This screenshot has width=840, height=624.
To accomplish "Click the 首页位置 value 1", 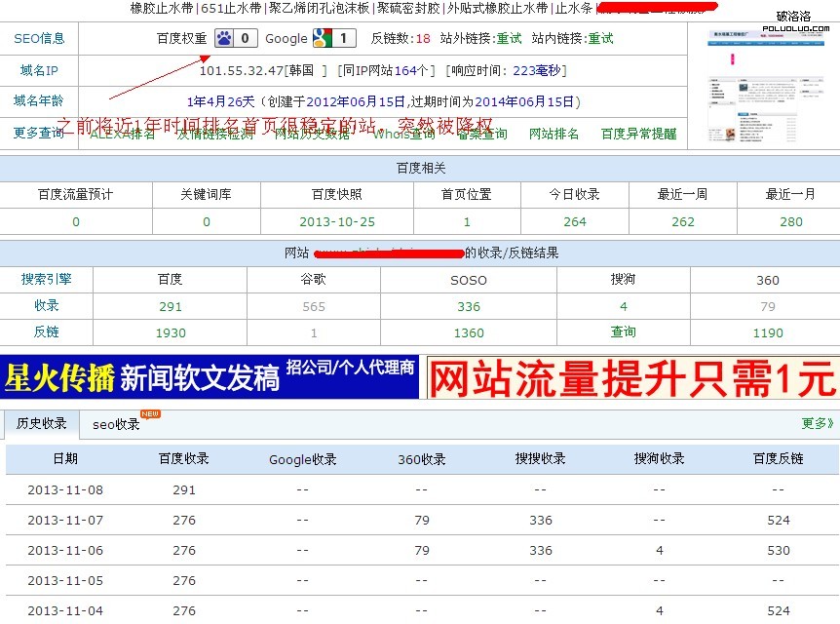I will [467, 222].
